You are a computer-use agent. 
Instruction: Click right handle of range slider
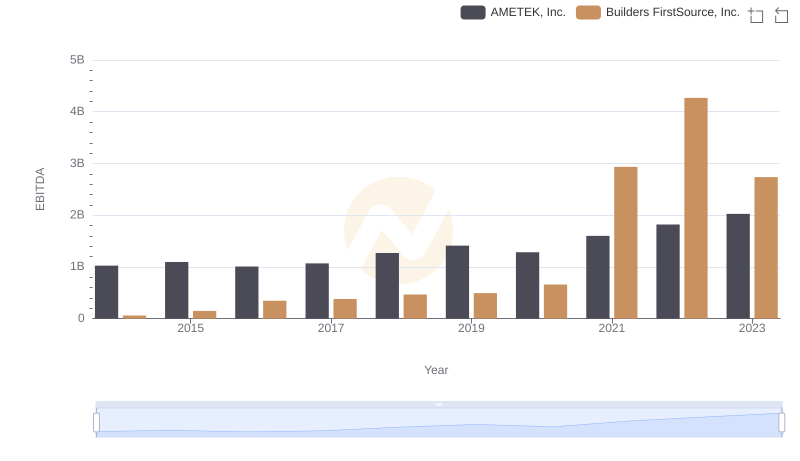tap(781, 423)
